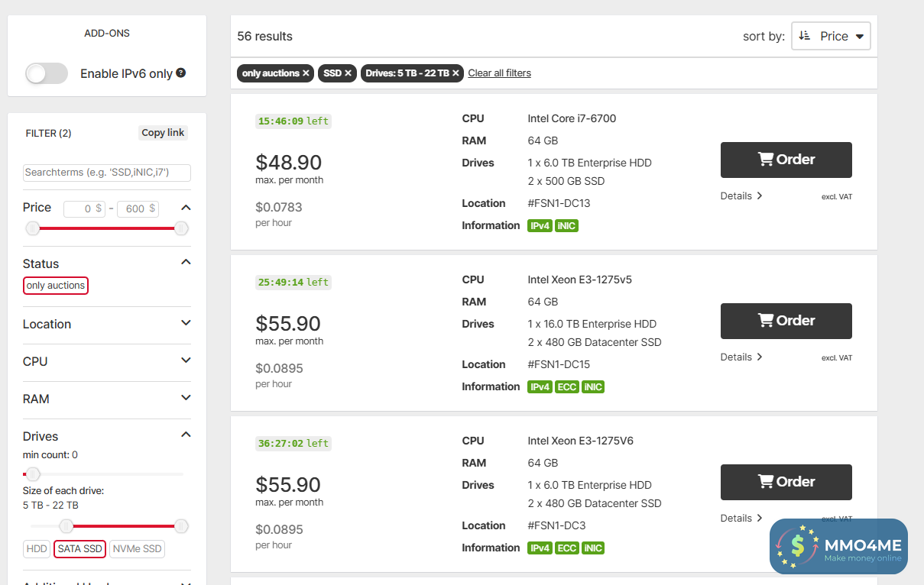This screenshot has height=585, width=924.
Task: Remove the SSD filter chip
Action: [348, 73]
